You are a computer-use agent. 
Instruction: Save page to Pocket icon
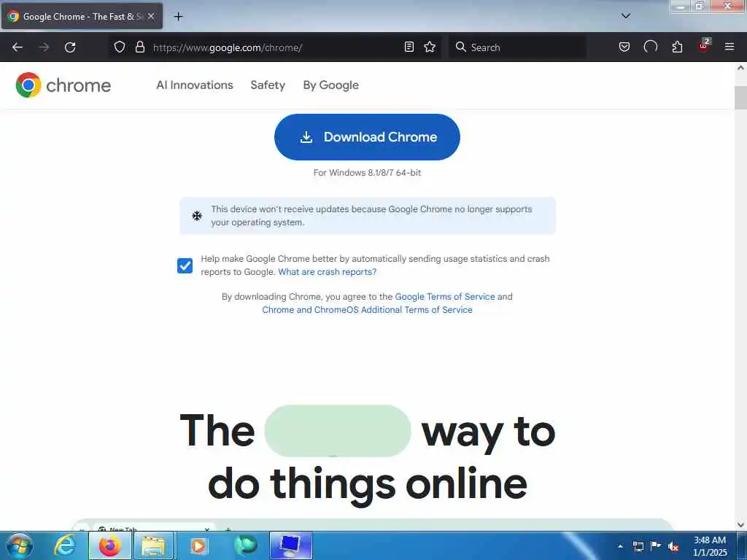point(624,47)
